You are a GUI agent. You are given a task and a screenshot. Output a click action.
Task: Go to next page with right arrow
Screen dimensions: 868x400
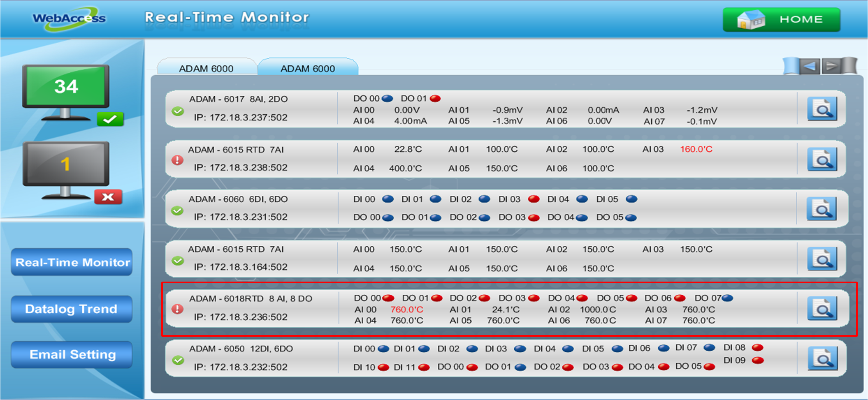[831, 66]
